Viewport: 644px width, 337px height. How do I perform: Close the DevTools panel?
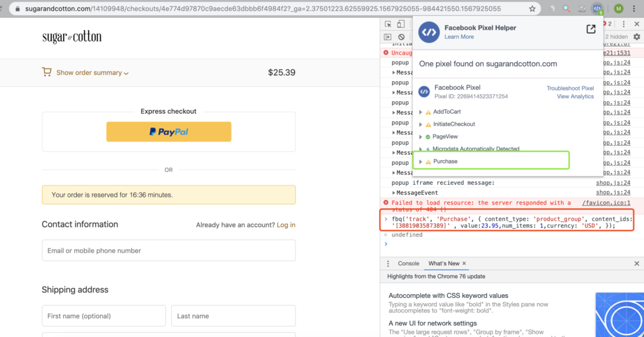[x=636, y=25]
